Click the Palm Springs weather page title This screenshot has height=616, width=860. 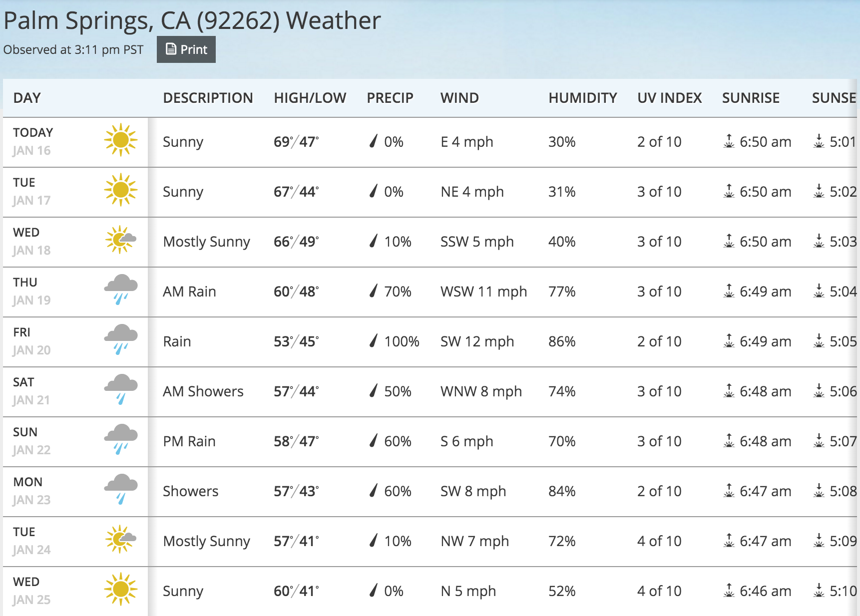pos(192,21)
